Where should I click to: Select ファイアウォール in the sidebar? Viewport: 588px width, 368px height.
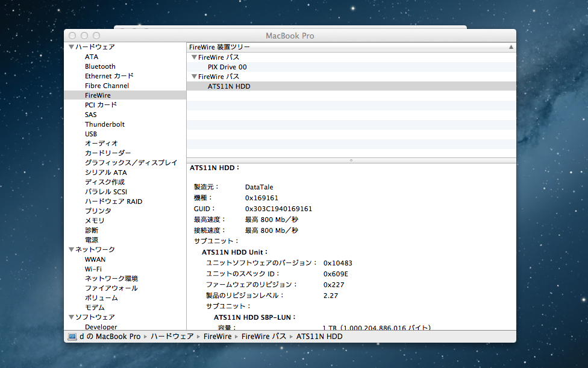(111, 288)
